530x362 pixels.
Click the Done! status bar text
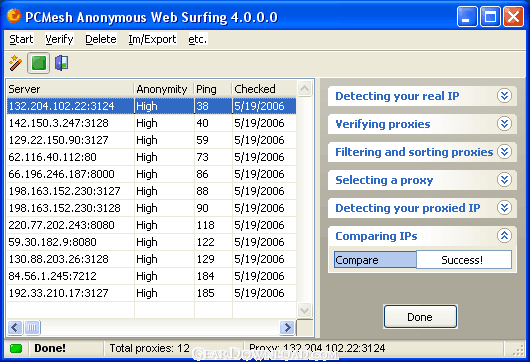[x=50, y=348]
